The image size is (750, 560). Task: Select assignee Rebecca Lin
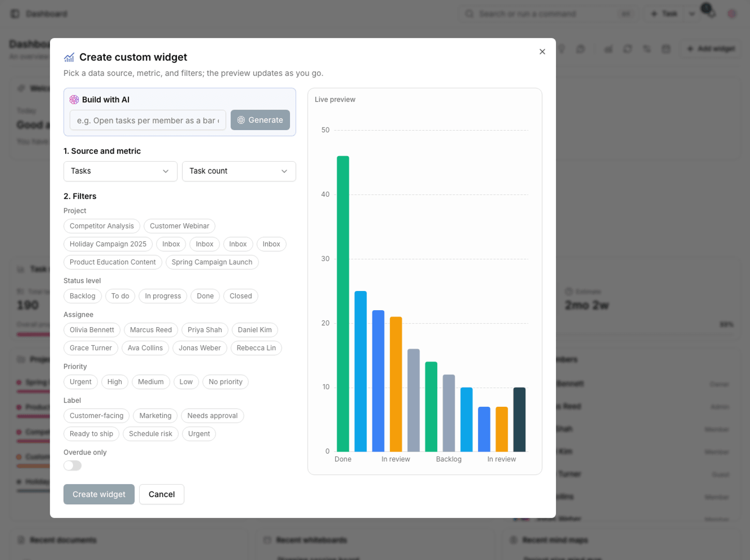pos(256,348)
